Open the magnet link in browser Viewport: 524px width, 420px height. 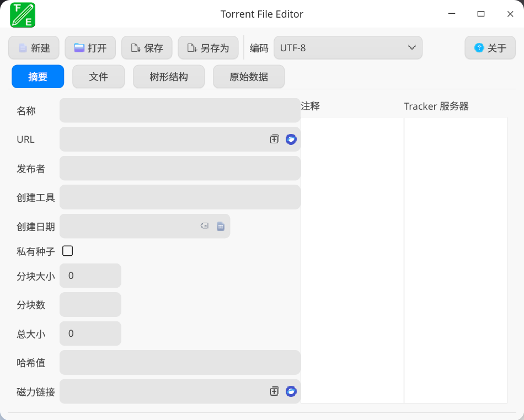pyautogui.click(x=291, y=391)
